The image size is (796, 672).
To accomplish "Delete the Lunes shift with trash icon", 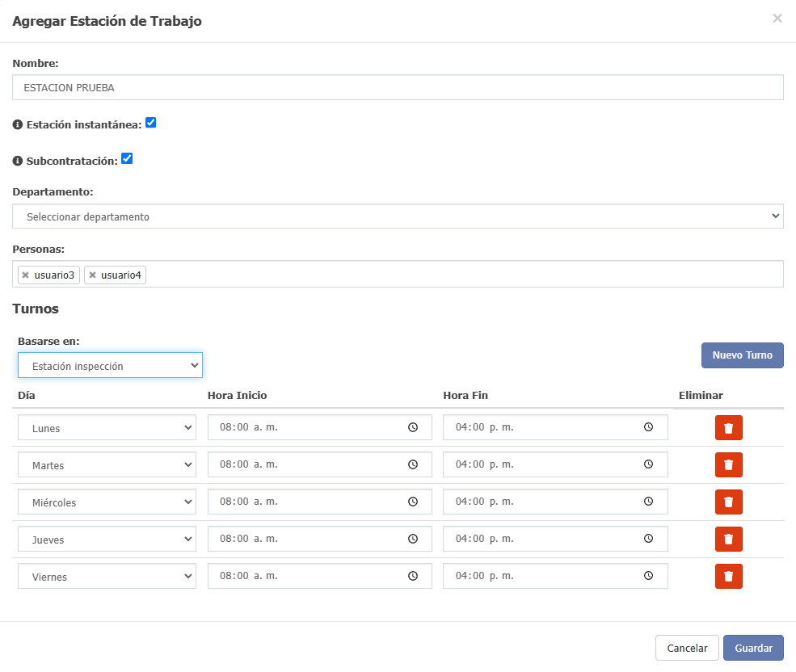I will coord(728,428).
